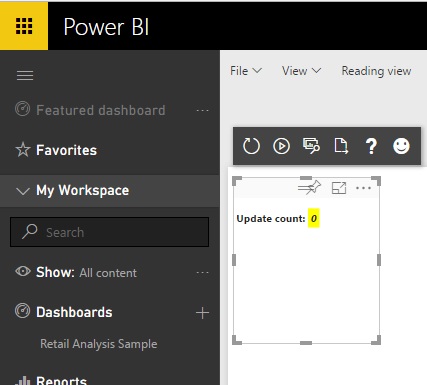The height and width of the screenshot is (385, 427).
Task: Open the File dropdown menu
Action: (246, 71)
